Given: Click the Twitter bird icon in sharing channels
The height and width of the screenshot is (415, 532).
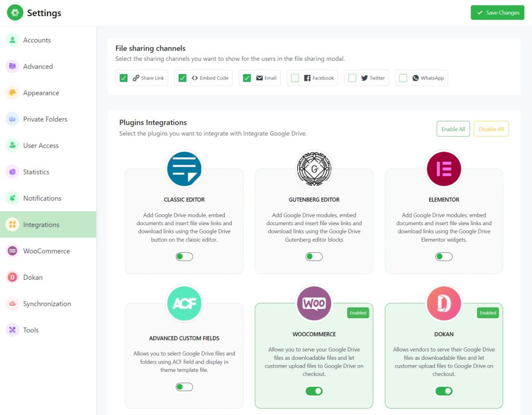Looking at the screenshot, I should pos(364,78).
